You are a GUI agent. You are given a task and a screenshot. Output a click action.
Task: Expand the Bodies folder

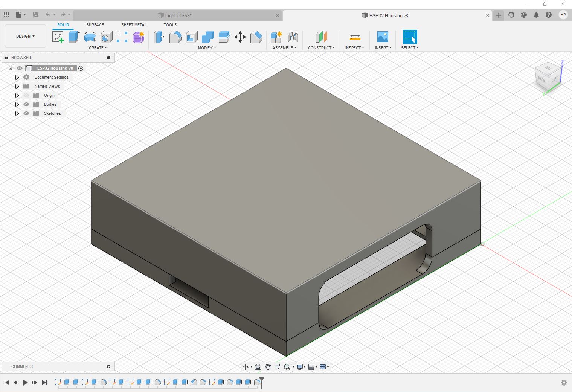pos(17,104)
